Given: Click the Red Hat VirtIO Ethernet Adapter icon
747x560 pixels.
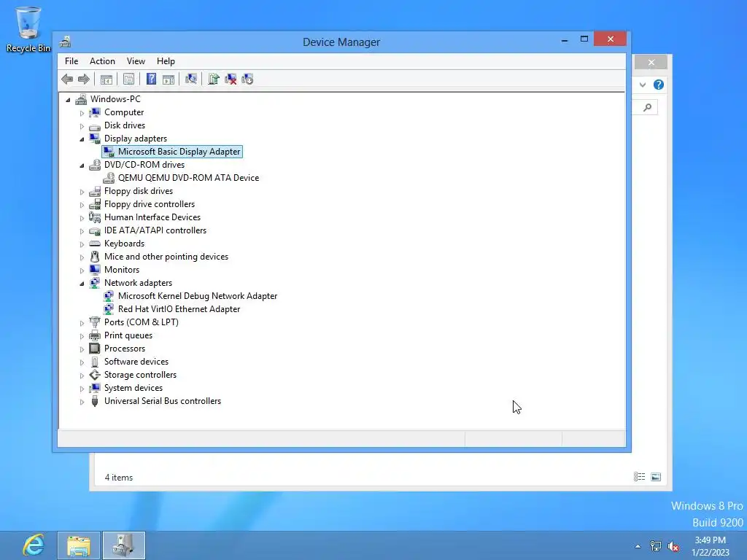Looking at the screenshot, I should (x=109, y=309).
